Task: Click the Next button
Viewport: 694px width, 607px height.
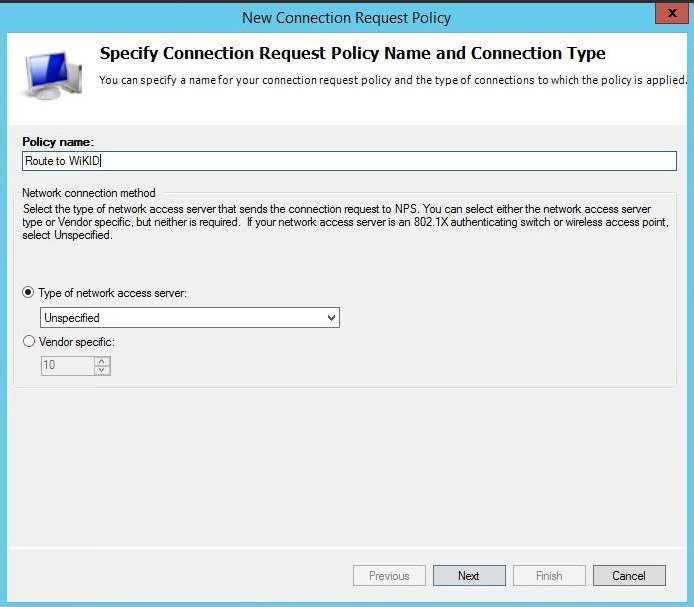Action: [469, 576]
